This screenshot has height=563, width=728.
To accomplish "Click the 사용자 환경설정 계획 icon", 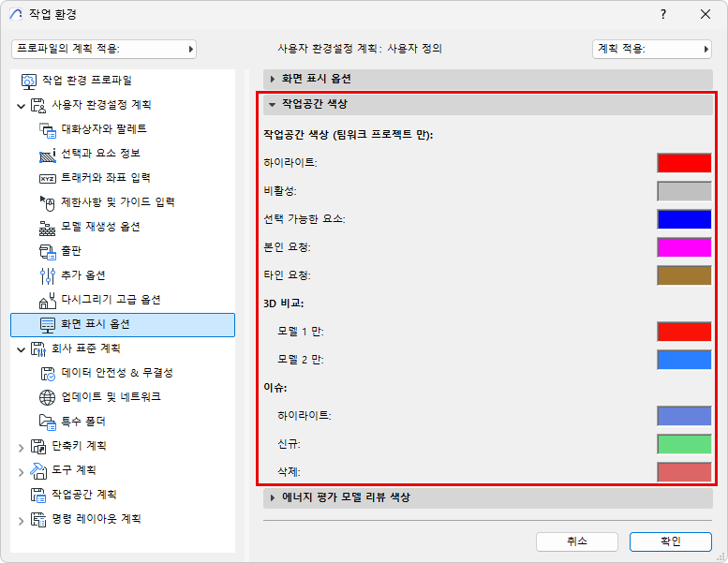I will pyautogui.click(x=38, y=105).
